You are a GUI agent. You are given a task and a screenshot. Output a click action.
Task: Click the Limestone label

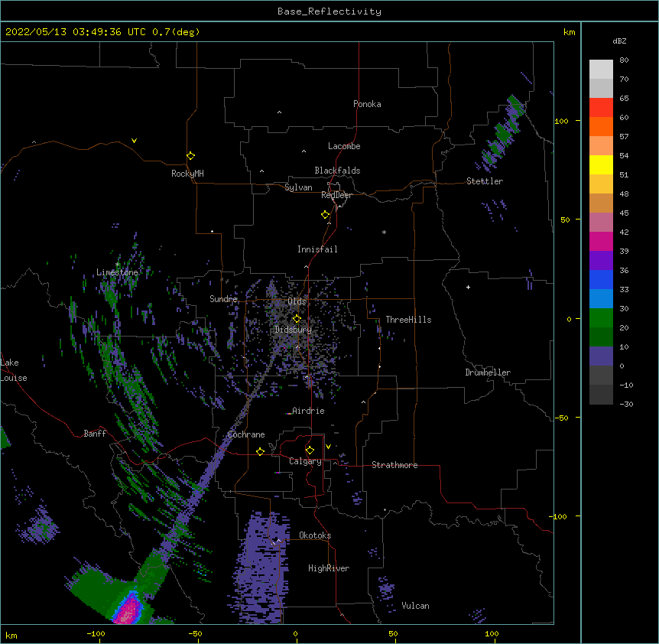tap(117, 272)
